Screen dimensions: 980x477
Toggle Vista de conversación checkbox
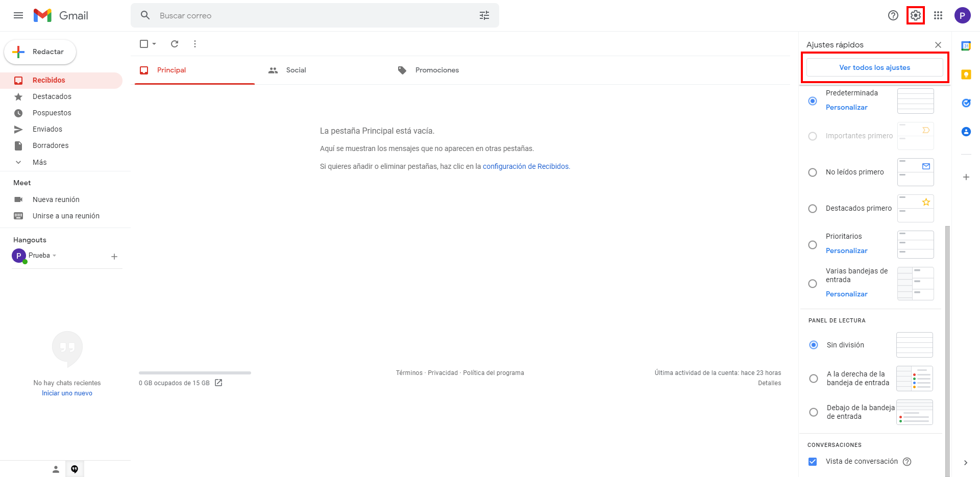[813, 462]
